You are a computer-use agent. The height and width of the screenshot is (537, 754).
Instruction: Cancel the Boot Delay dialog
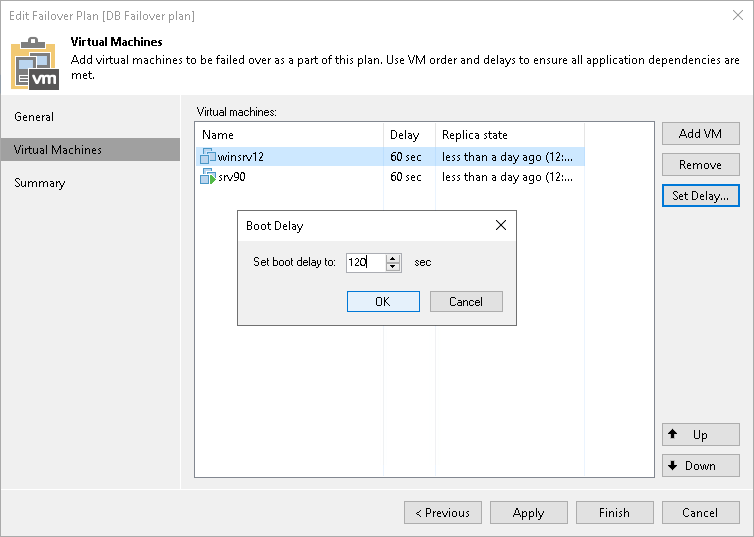point(466,301)
